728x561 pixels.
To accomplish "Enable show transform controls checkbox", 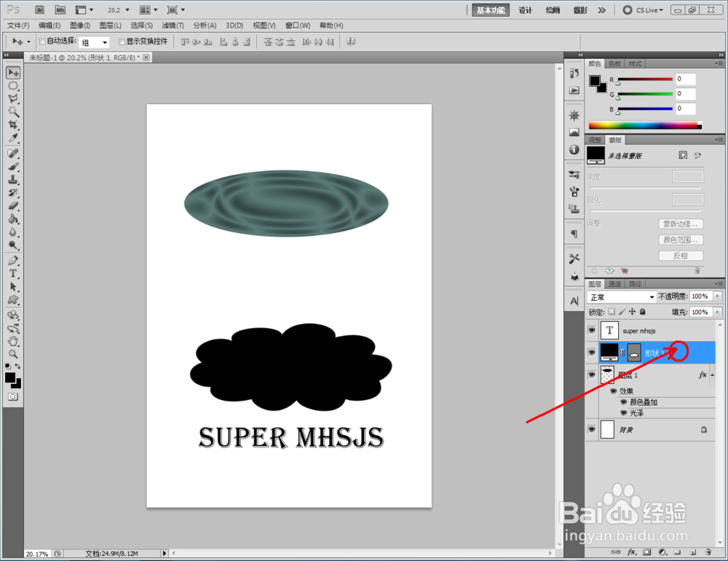I will pos(122,42).
